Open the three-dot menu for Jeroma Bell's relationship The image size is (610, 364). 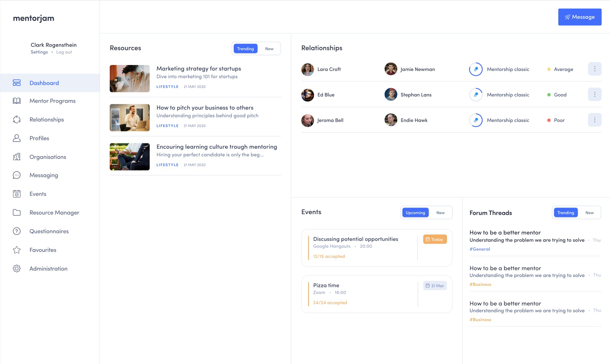595,120
